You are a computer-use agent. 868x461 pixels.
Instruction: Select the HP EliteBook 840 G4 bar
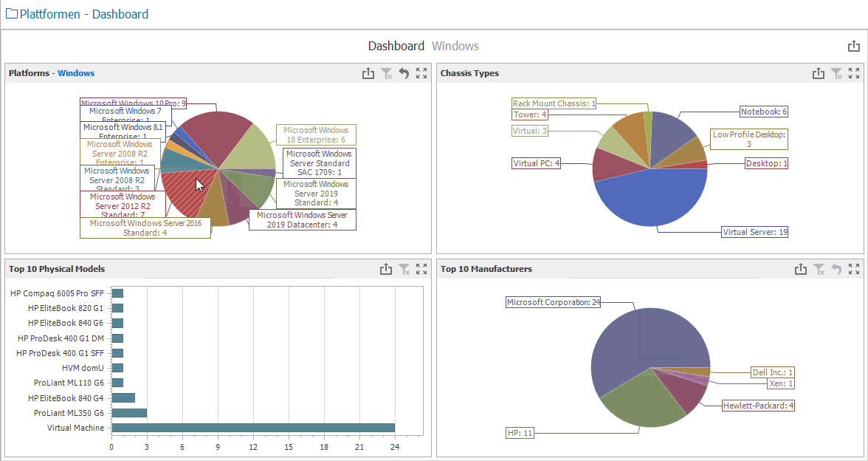(x=123, y=397)
